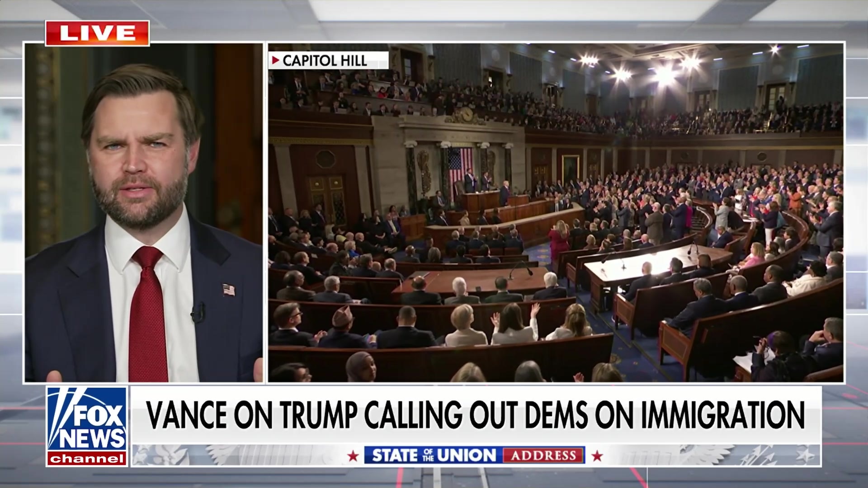Click the American flag lapel pin

228,290
